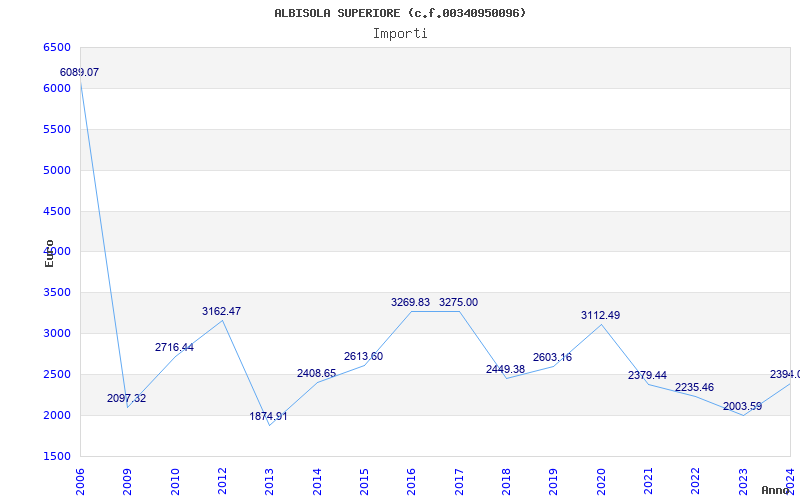Select the 3269.83 data label
The width and height of the screenshot is (800, 500).
pyautogui.click(x=411, y=303)
